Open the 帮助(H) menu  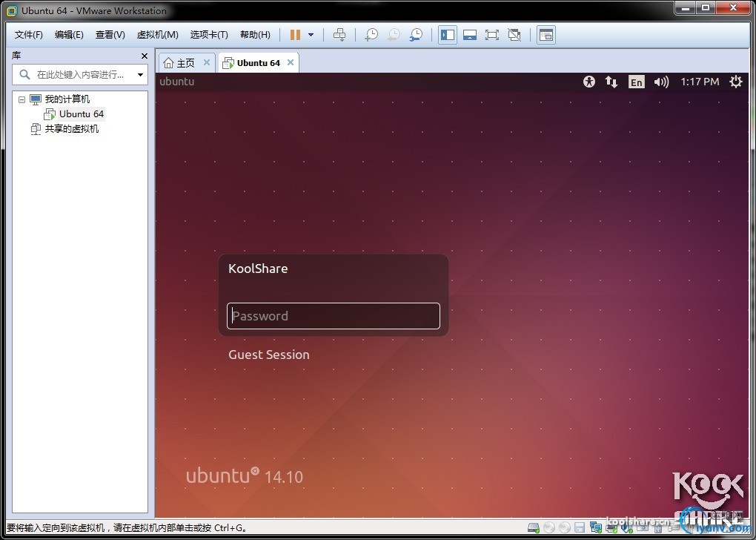coord(255,35)
